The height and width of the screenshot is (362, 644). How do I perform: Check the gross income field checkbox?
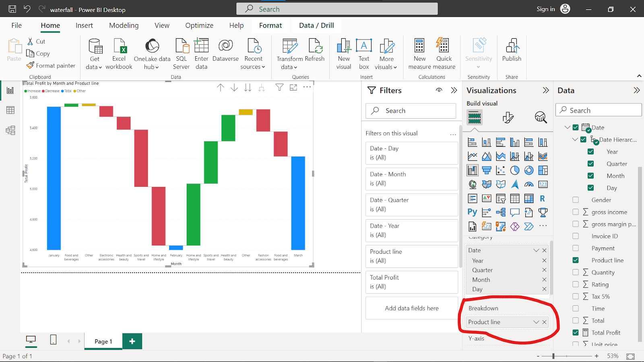(x=576, y=212)
